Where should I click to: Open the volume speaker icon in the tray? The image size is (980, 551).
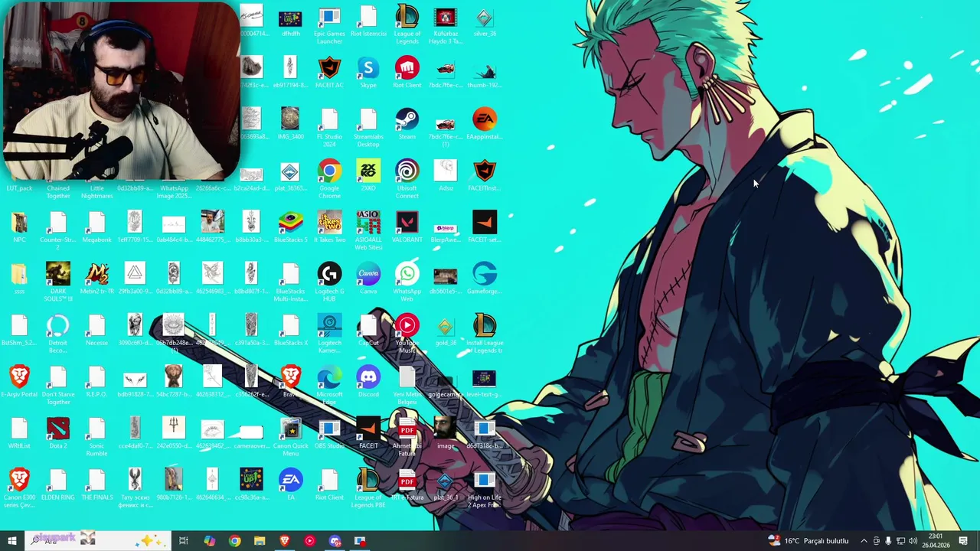(913, 541)
